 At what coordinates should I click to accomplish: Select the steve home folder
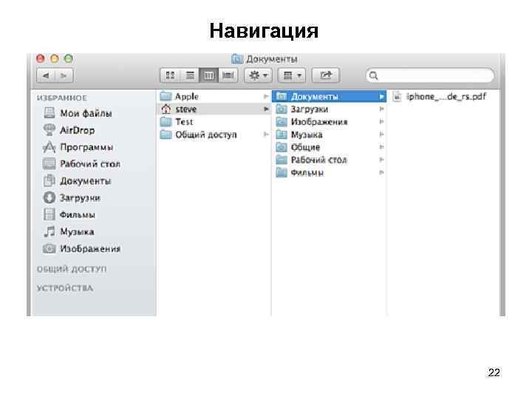[214, 109]
